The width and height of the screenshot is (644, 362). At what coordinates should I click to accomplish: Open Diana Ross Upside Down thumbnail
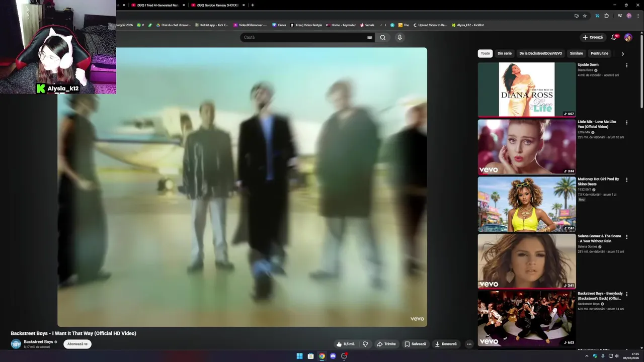(x=527, y=89)
